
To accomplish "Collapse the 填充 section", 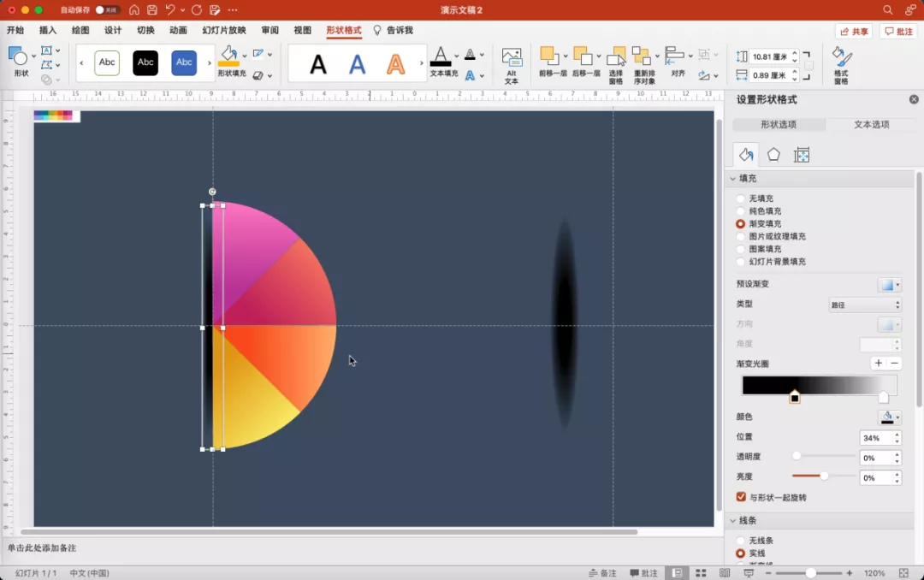I will [733, 178].
